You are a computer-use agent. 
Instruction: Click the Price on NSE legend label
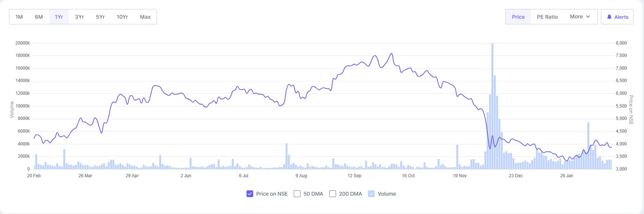pyautogui.click(x=272, y=194)
